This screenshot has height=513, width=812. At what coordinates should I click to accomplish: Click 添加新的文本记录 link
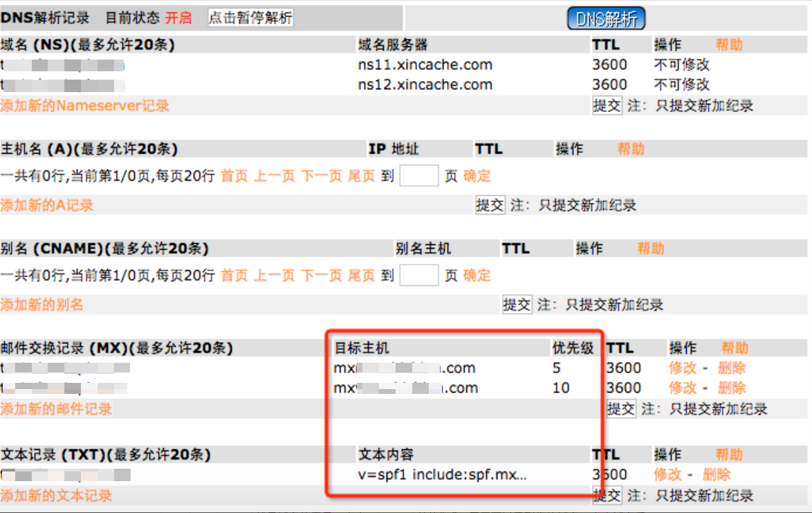(x=56, y=496)
